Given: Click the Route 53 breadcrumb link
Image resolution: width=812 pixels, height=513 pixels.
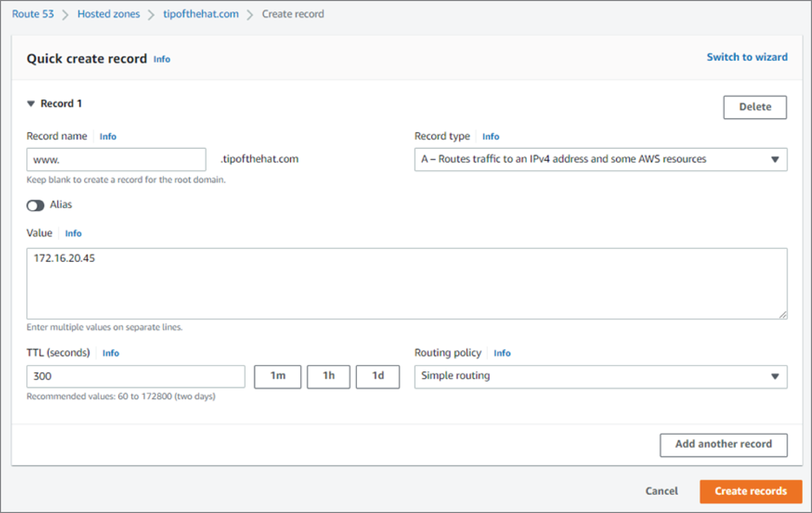Looking at the screenshot, I should (33, 14).
